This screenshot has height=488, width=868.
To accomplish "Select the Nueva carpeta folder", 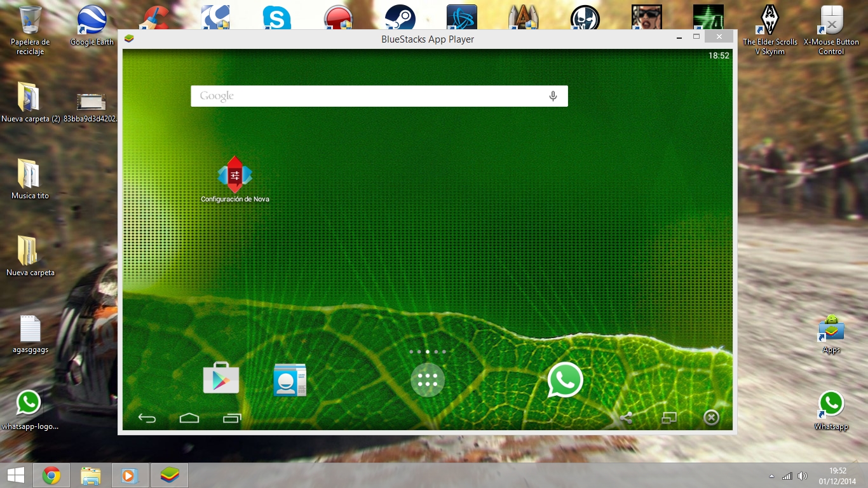I will 30,256.
